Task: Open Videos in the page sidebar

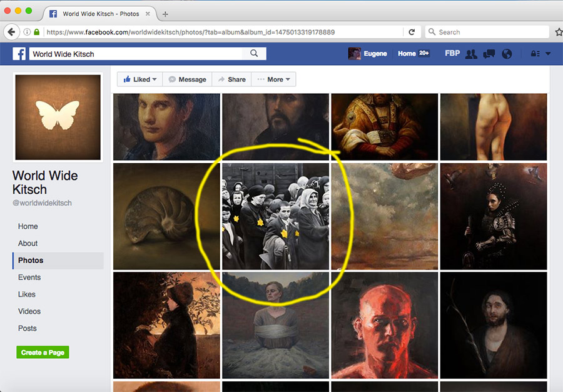Action: coord(29,311)
